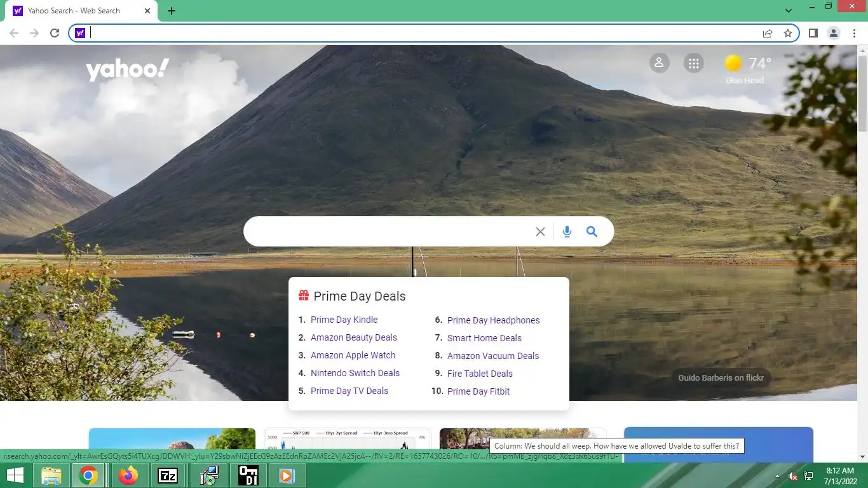Go forward in browser history
Screen dimensions: 868x488
tap(34, 33)
